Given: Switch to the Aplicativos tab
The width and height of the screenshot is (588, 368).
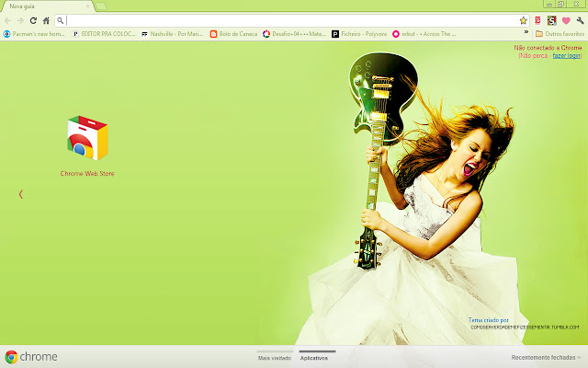Looking at the screenshot, I should pos(314,358).
